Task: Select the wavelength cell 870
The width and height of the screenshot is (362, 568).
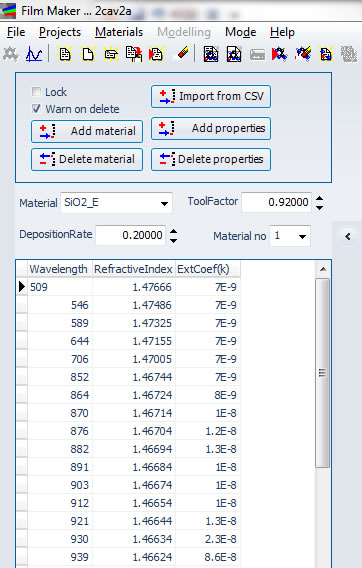Action: [60, 413]
